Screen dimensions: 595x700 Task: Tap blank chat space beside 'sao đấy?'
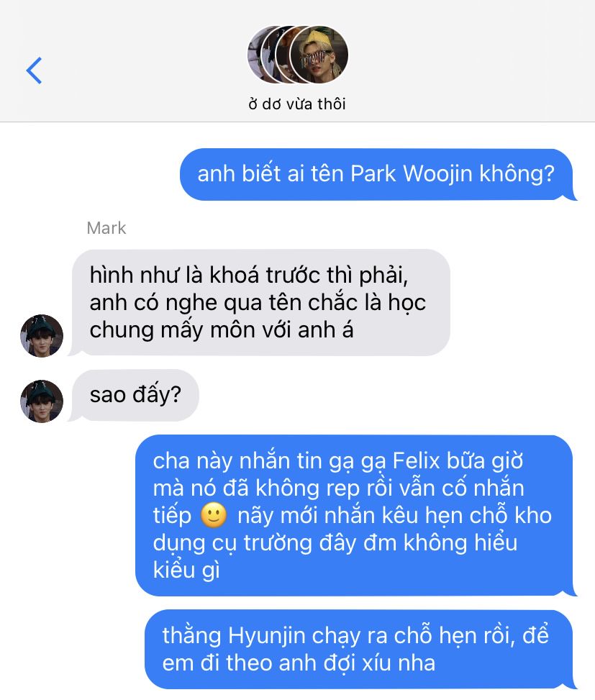click(x=393, y=395)
